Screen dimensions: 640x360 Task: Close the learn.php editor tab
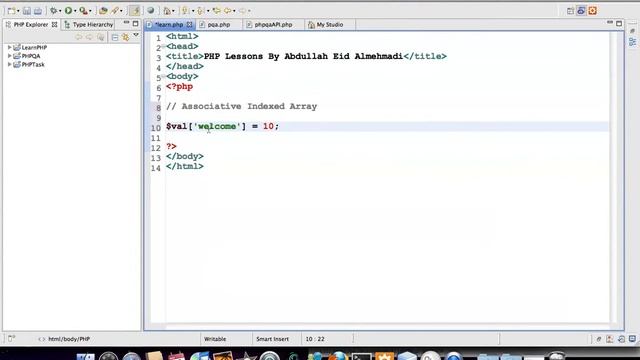point(189,24)
